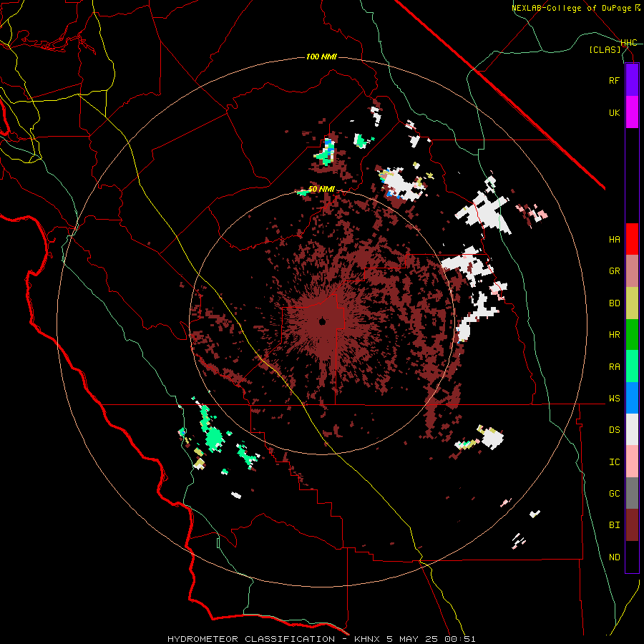Screen dimensions: 644x644
Task: Click the IC pink legend swatch
Action: (632, 462)
